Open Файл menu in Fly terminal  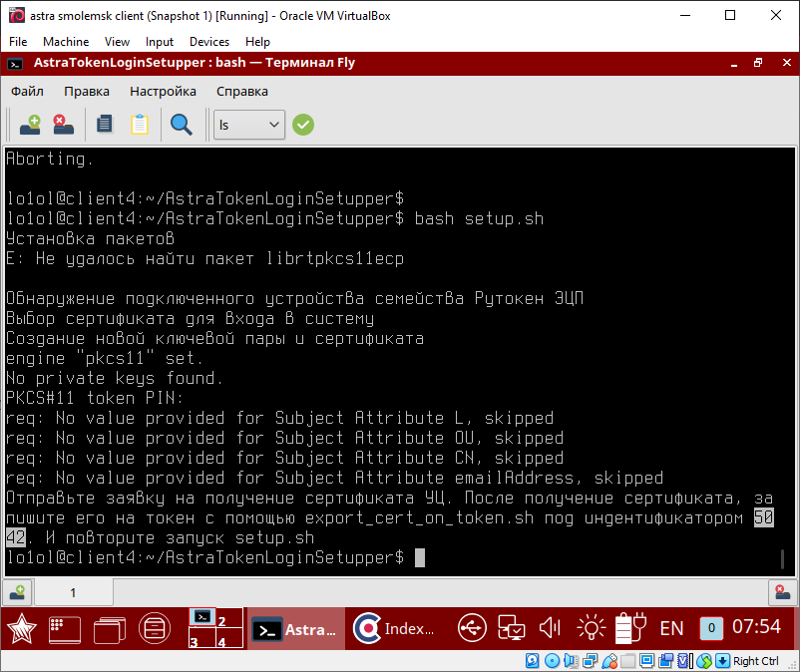pyautogui.click(x=27, y=92)
